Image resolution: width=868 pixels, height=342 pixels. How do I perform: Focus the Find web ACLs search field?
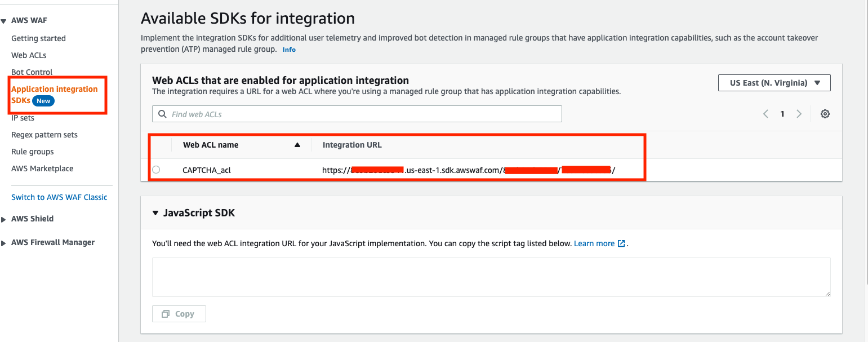[357, 114]
